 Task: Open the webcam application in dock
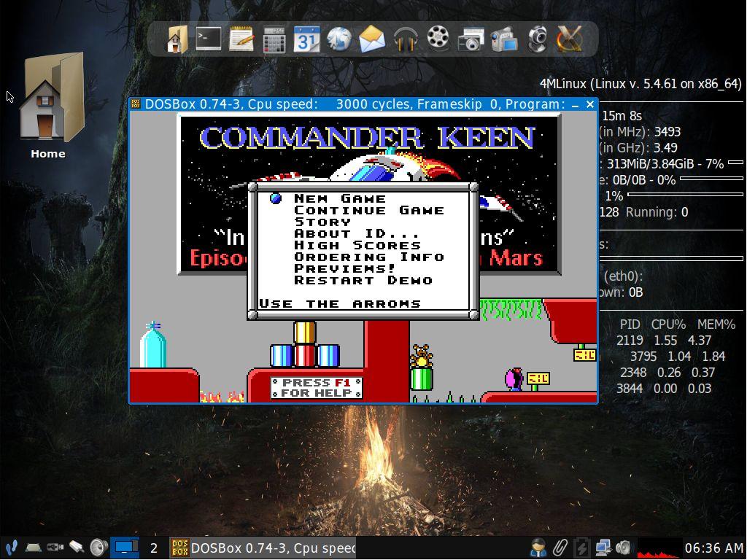pyautogui.click(x=538, y=39)
